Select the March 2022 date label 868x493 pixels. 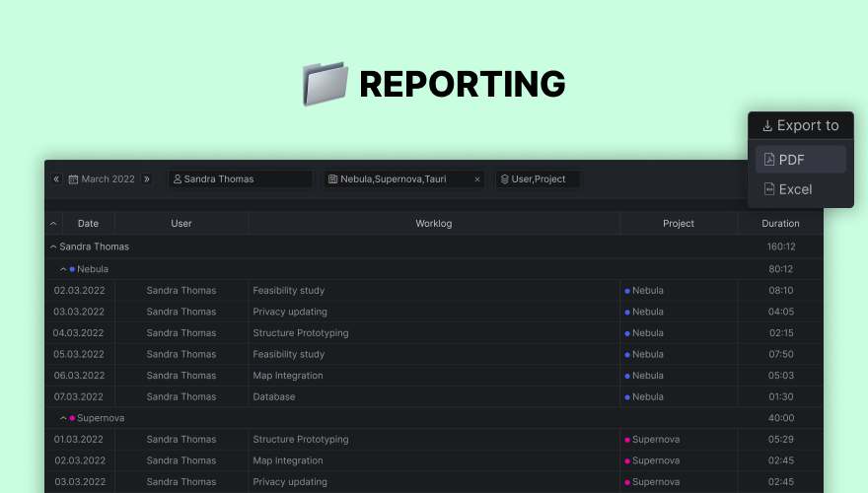108,179
